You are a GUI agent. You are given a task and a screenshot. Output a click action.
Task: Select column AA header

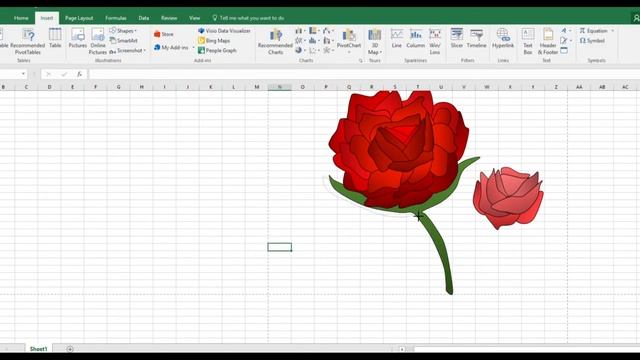pyautogui.click(x=579, y=87)
